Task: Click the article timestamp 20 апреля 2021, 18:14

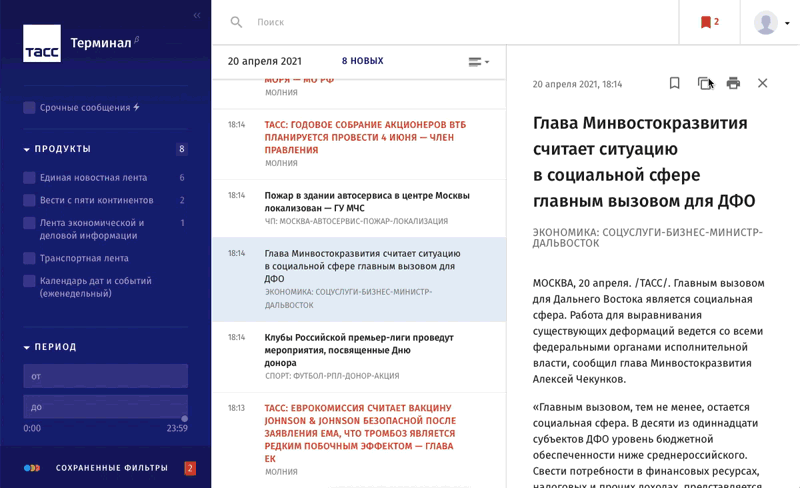Action: click(x=577, y=84)
